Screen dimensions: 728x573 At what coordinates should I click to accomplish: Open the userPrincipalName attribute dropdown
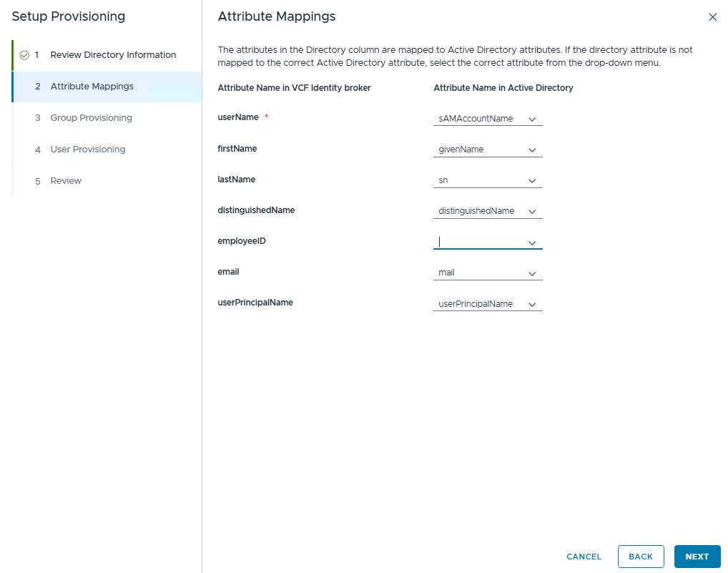pyautogui.click(x=488, y=304)
